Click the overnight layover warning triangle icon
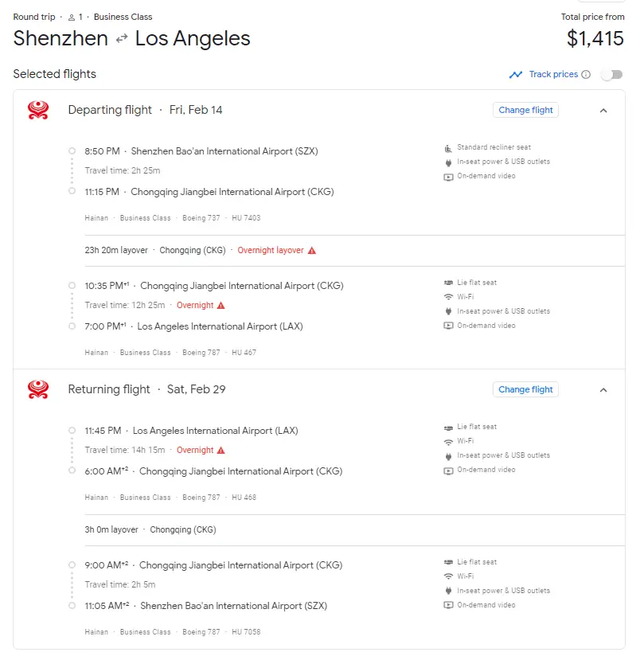 [312, 250]
